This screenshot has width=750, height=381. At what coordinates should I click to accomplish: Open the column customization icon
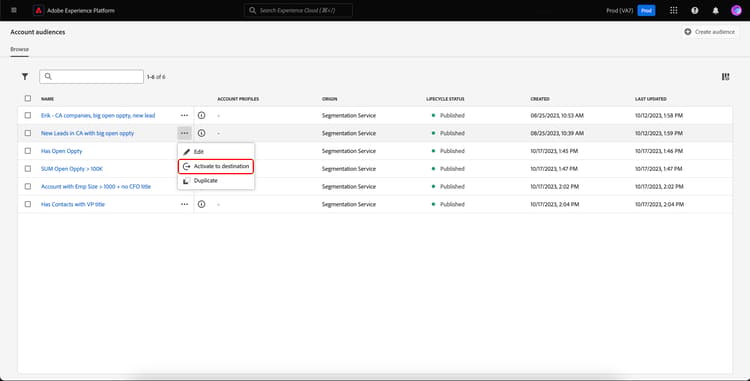[x=726, y=76]
